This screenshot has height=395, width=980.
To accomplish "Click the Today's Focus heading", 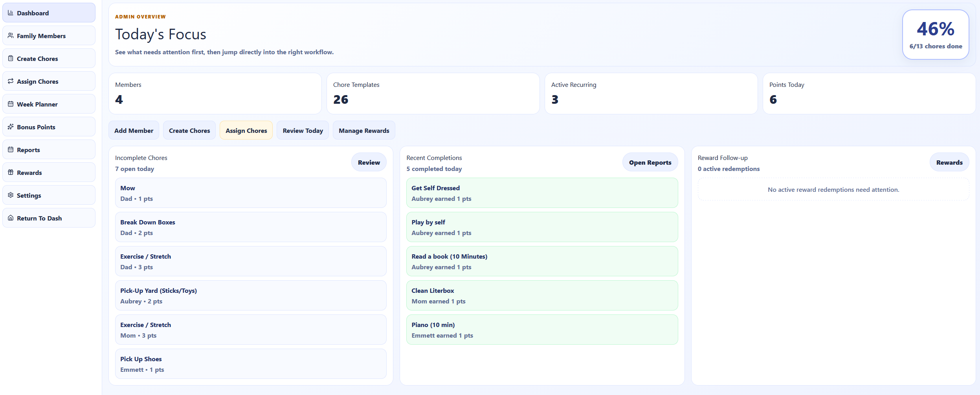I will (x=160, y=34).
